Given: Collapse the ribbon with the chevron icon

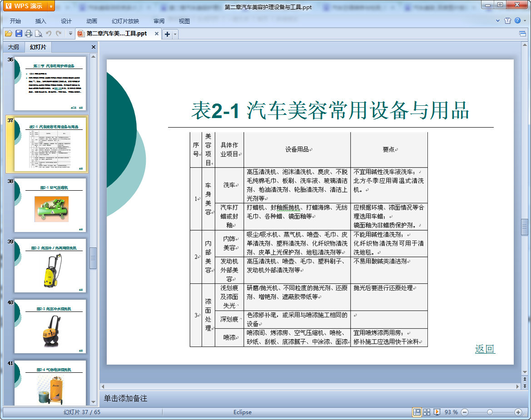Looking at the screenshot, I should point(498,20).
